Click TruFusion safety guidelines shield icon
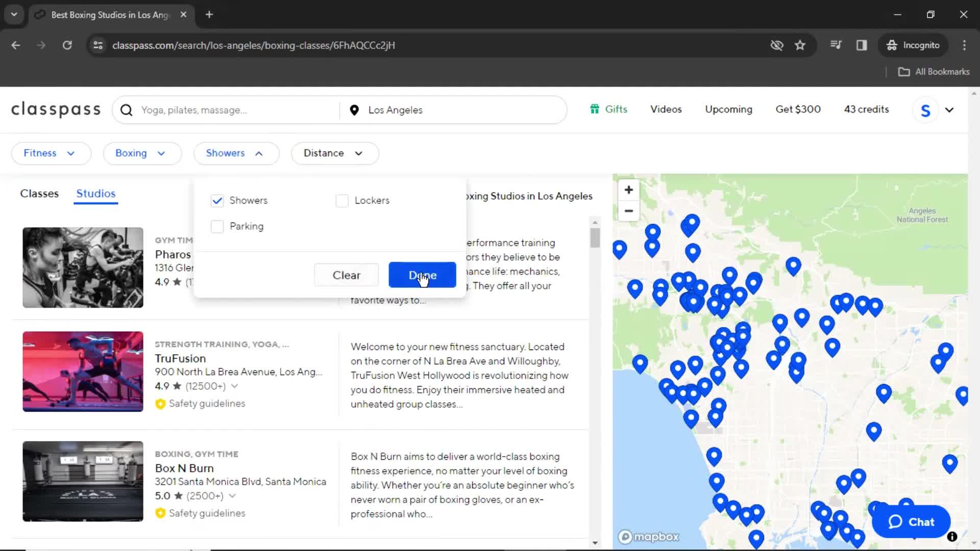980x551 pixels. pyautogui.click(x=160, y=404)
